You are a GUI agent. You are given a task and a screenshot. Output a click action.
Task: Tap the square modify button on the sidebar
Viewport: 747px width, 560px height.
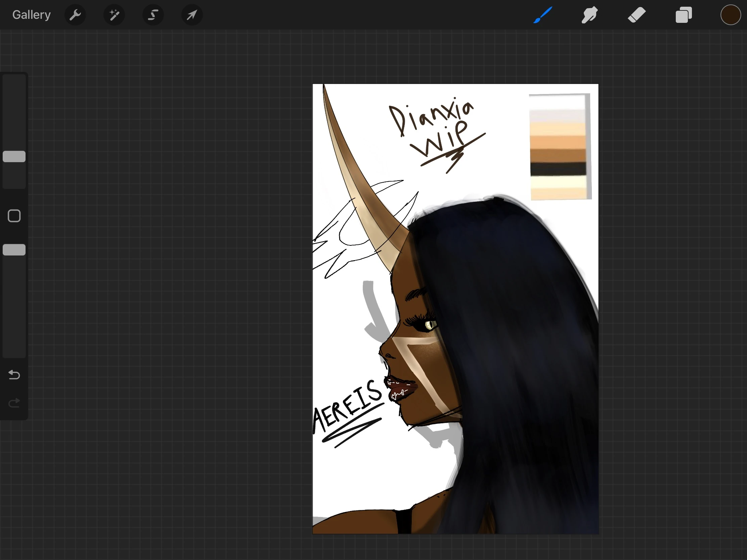pos(14,215)
